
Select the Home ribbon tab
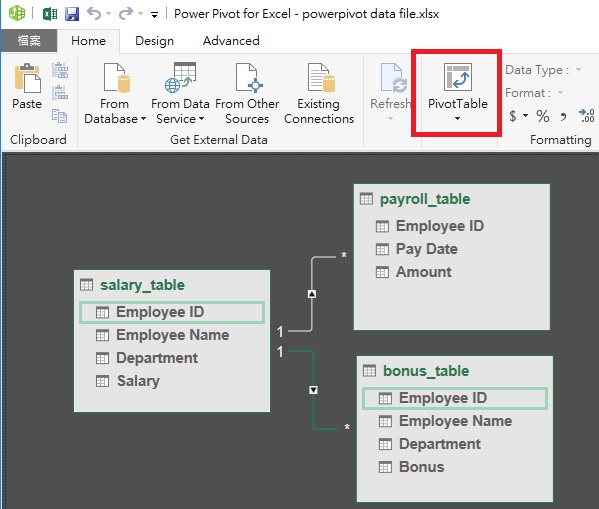pos(88,41)
